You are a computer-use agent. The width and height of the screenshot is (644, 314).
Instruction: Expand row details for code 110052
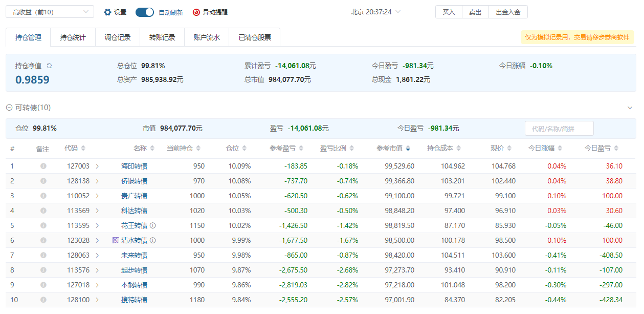pos(97,196)
